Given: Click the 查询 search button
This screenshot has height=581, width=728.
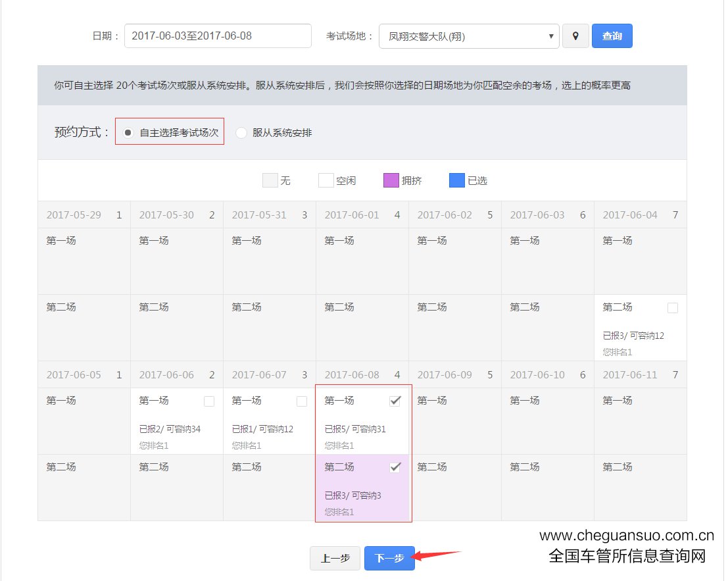Looking at the screenshot, I should click(x=612, y=36).
